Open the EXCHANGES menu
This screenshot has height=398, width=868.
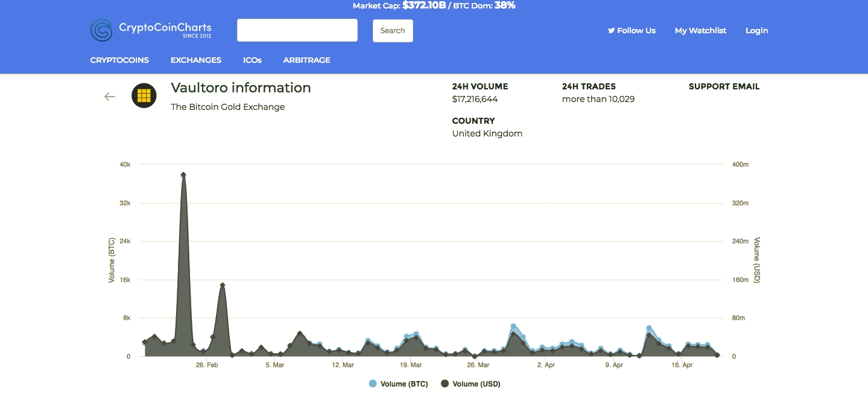coord(196,60)
